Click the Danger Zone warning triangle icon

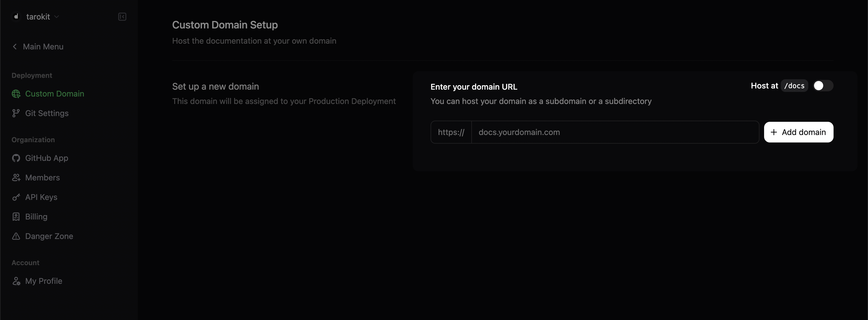[16, 236]
